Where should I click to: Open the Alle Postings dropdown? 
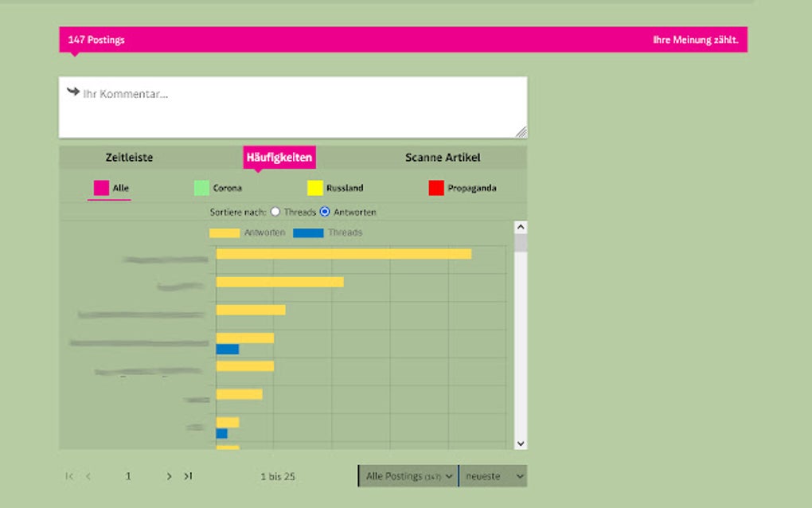coord(407,475)
